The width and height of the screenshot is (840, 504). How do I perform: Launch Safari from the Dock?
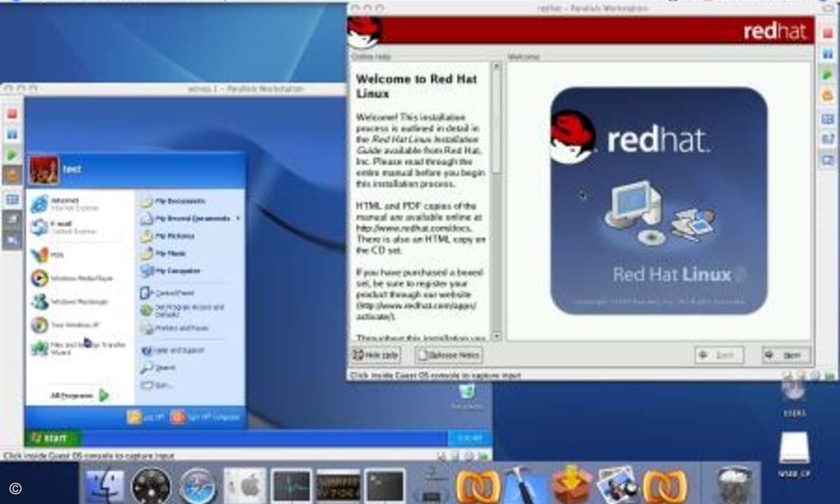(198, 485)
